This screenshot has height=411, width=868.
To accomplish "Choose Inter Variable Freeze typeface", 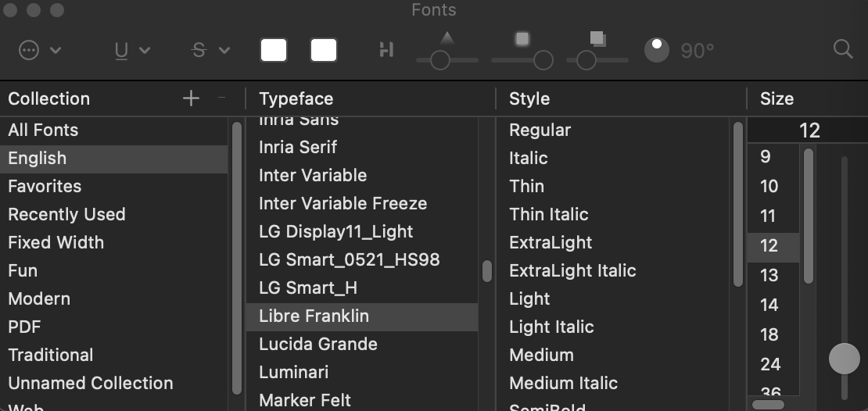I will click(x=362, y=204).
